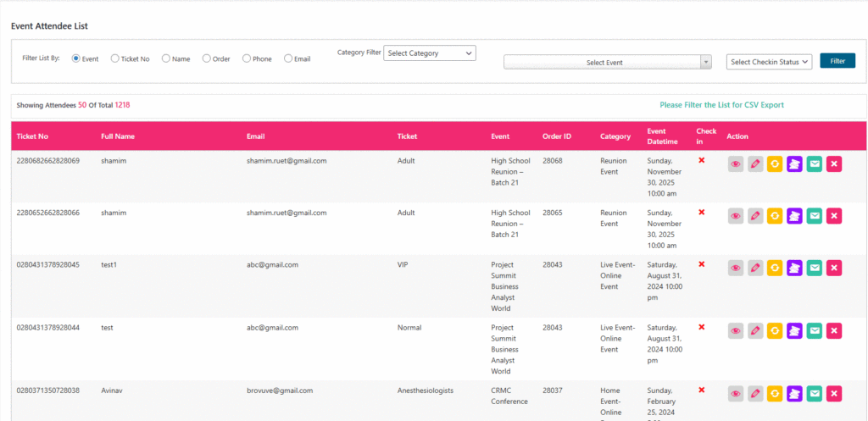This screenshot has height=421, width=868.
Task: Open the Select Category dropdown
Action: [x=430, y=53]
